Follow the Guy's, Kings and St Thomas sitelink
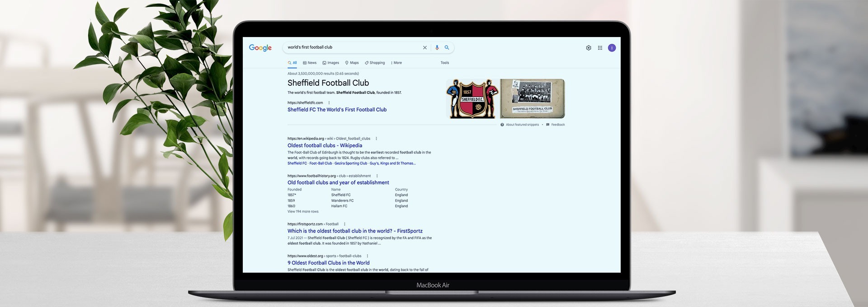Viewport: 868px width, 307px height. click(x=392, y=163)
